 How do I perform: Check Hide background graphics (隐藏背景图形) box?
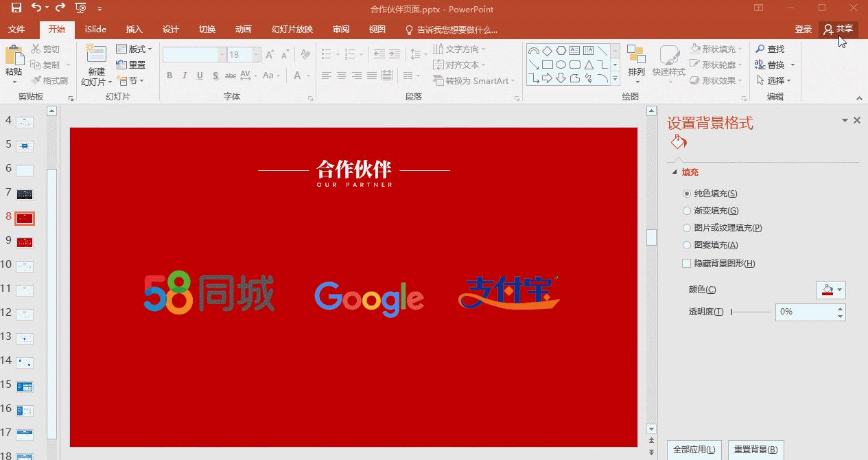pyautogui.click(x=687, y=264)
